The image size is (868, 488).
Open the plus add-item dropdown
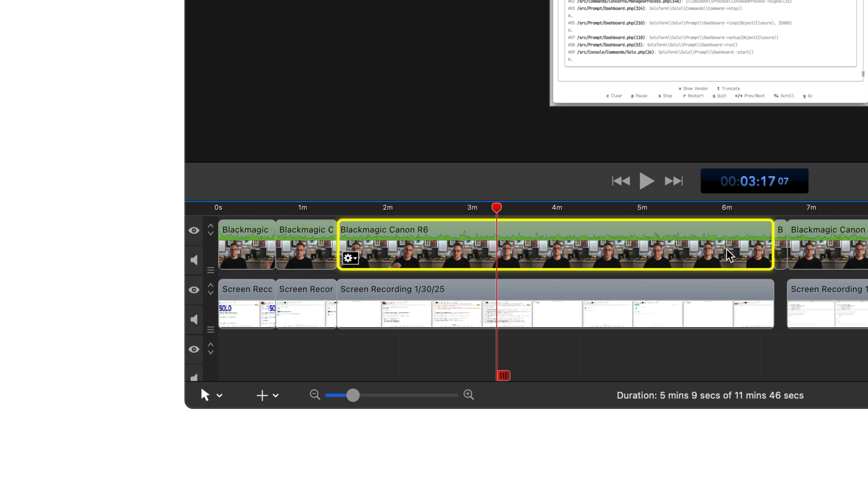pos(275,395)
